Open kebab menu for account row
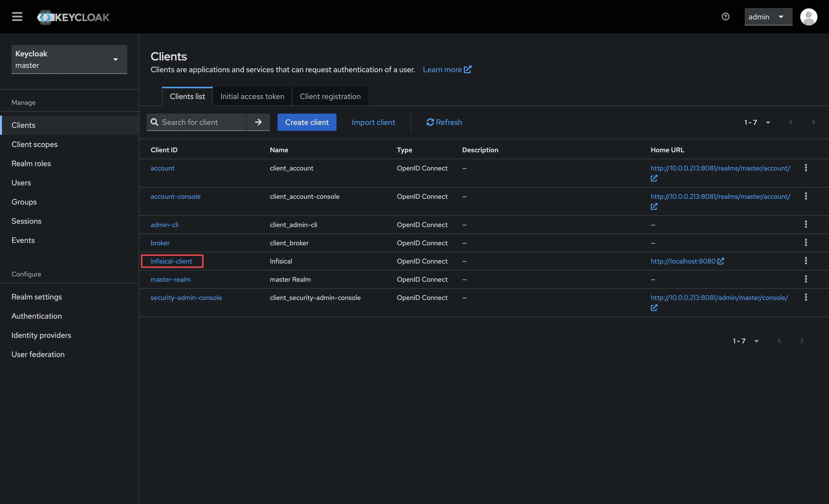 (806, 168)
